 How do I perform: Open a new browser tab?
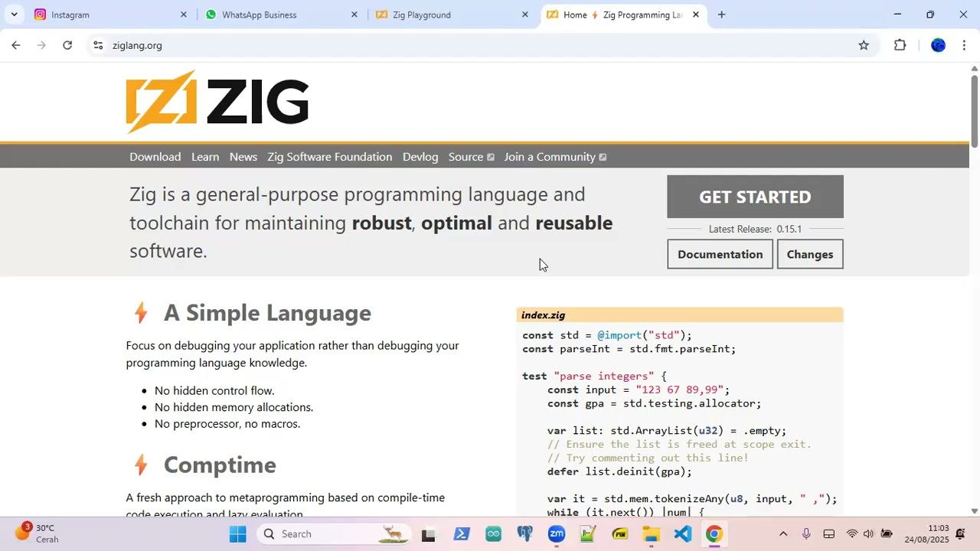click(721, 15)
